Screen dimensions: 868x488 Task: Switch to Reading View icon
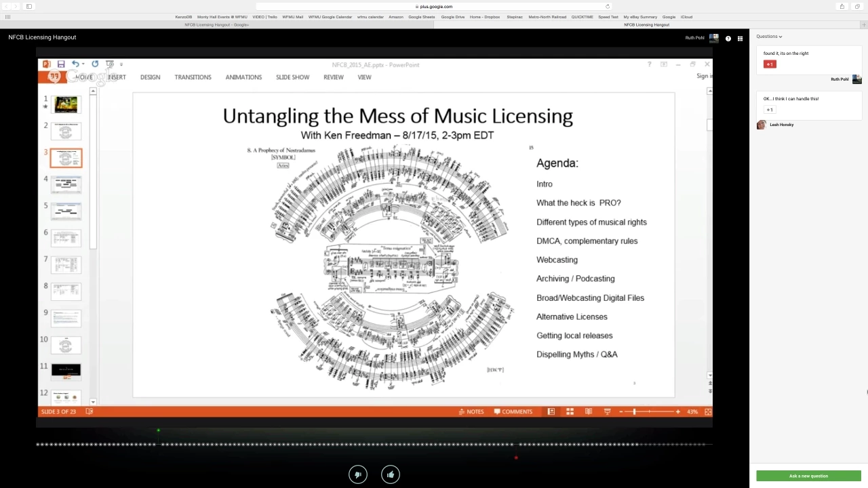point(589,411)
